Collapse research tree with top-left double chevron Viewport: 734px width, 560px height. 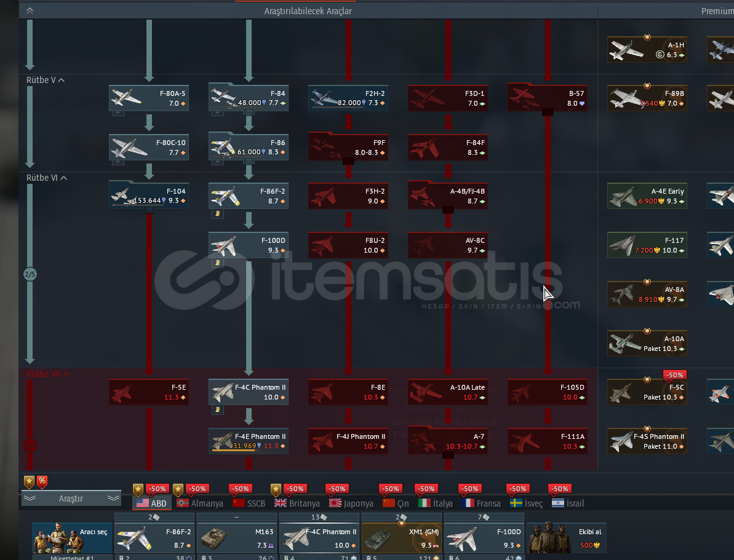[x=30, y=10]
